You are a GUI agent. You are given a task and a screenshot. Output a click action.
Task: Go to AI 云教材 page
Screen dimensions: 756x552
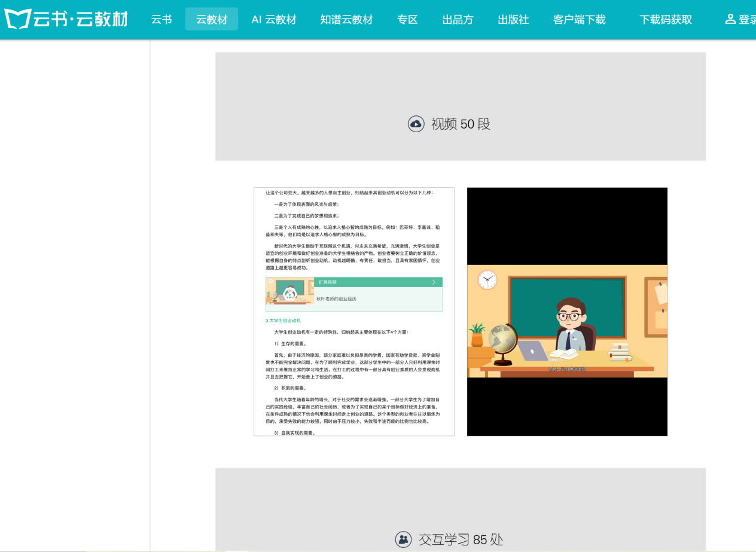click(274, 20)
